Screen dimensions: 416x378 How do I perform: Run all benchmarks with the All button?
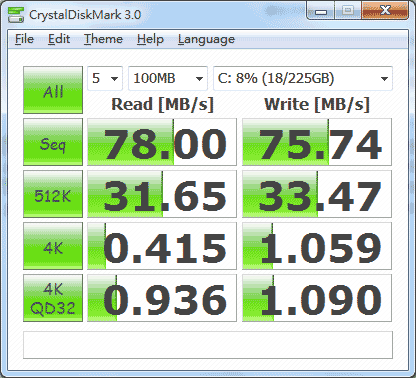coord(53,90)
